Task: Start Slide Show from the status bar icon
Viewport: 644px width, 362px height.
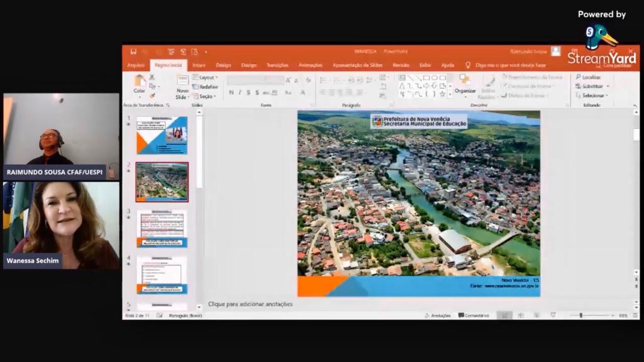Action: click(x=553, y=315)
